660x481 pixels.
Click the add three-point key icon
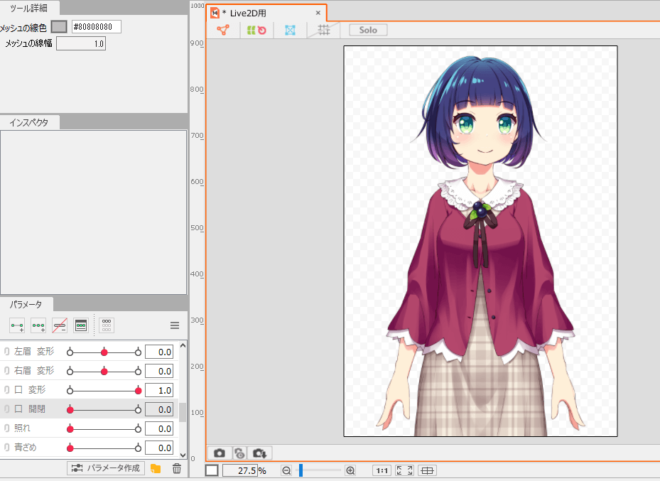tap(38, 325)
